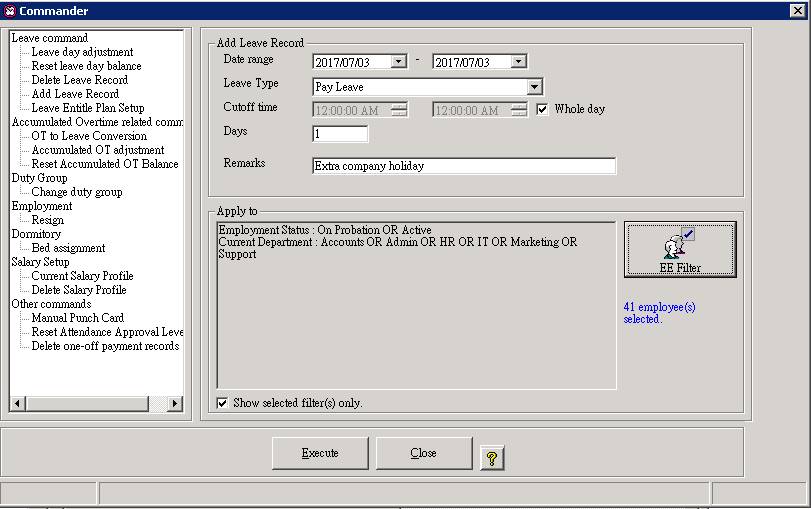Click the Leave command tree heading

pos(50,38)
